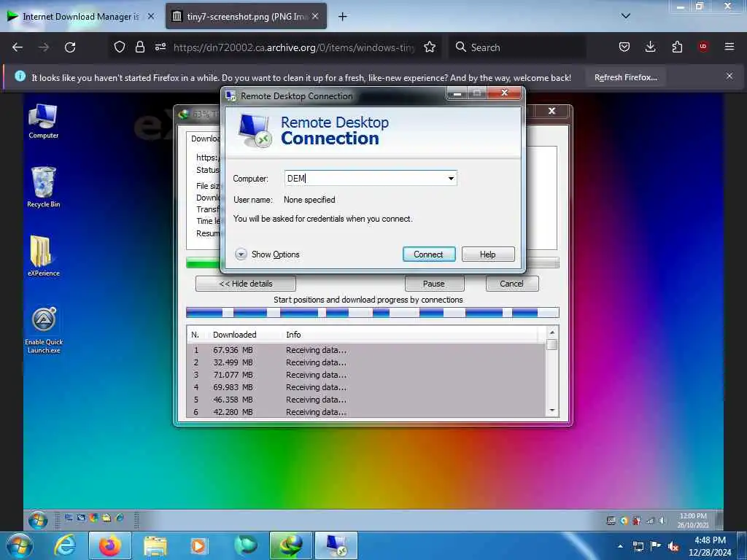Click the Pause button in the download window
Image resolution: width=747 pixels, height=560 pixels.
(434, 284)
